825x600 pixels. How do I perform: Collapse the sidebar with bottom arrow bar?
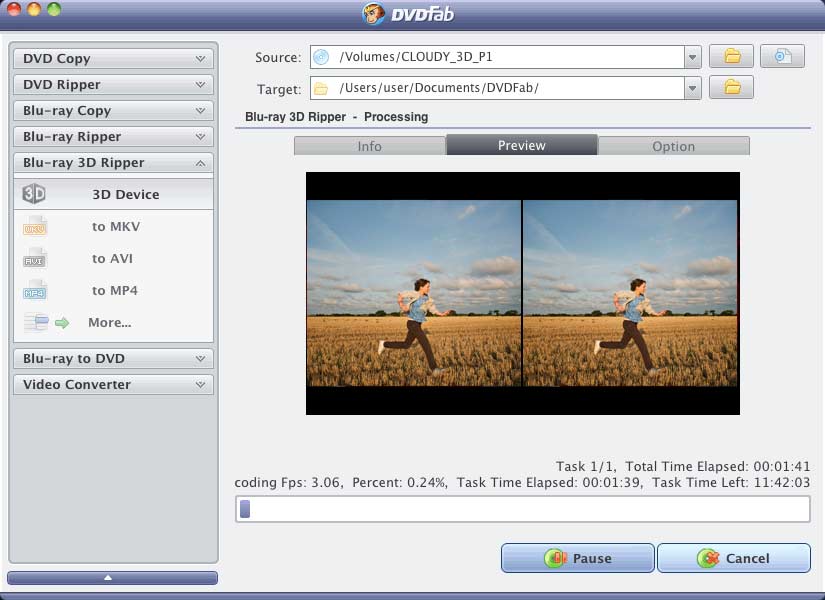click(113, 578)
